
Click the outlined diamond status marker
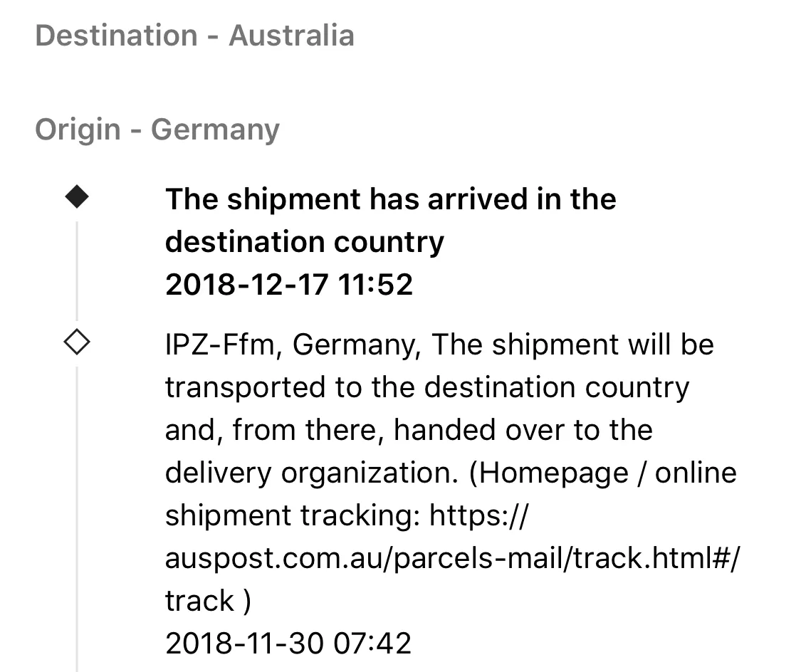(x=77, y=342)
